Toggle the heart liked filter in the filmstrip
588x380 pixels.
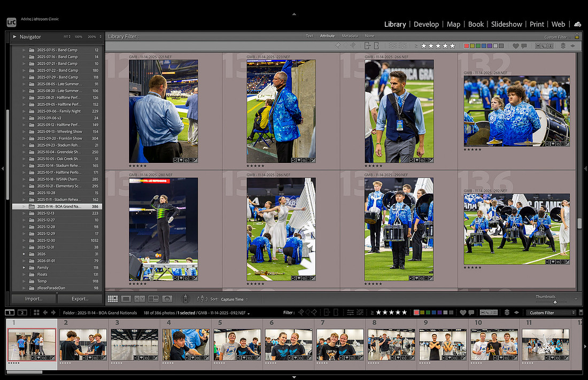coord(463,313)
